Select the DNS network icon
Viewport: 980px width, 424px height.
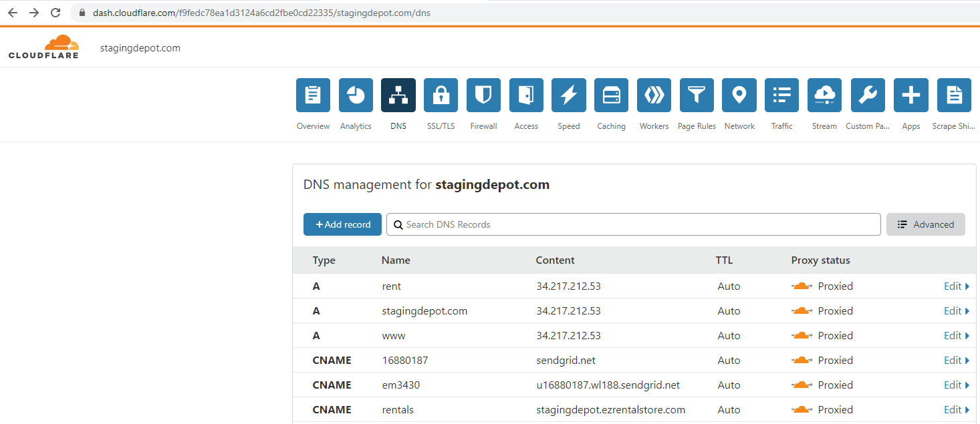[x=398, y=95]
